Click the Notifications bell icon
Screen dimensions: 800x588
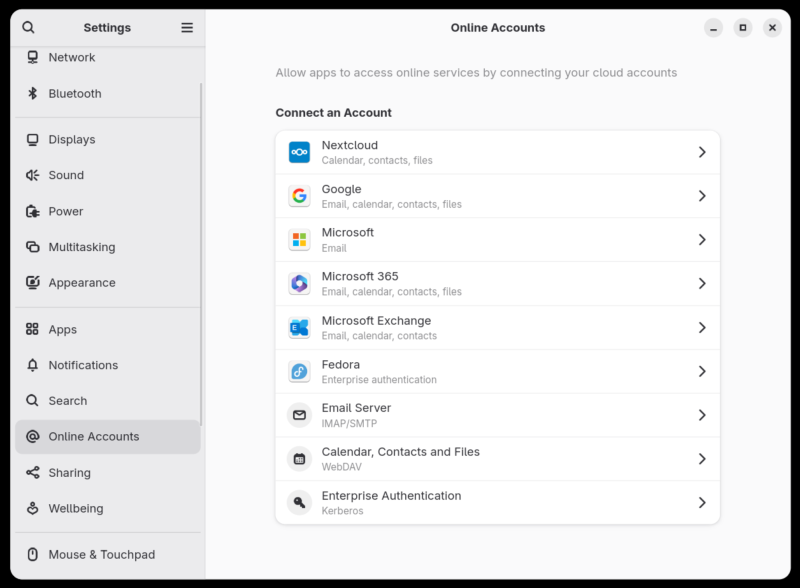point(33,365)
